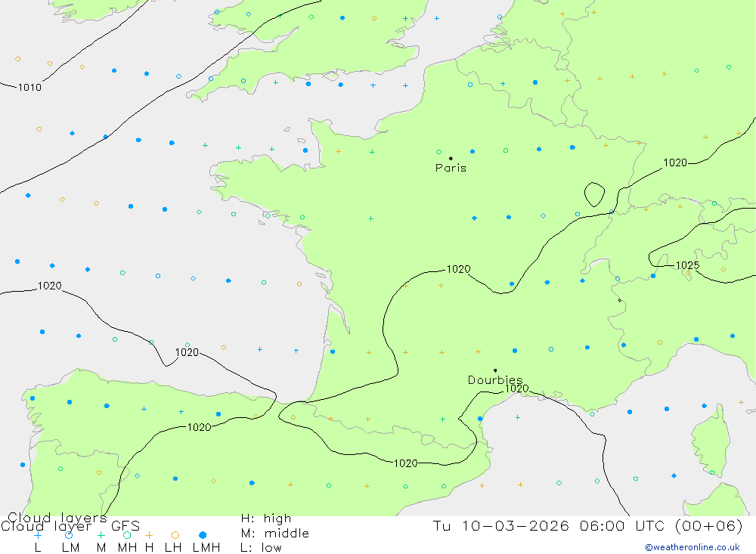Image resolution: width=756 pixels, height=554 pixels.
Task: Click the L: low legend text
Action: click(261, 548)
